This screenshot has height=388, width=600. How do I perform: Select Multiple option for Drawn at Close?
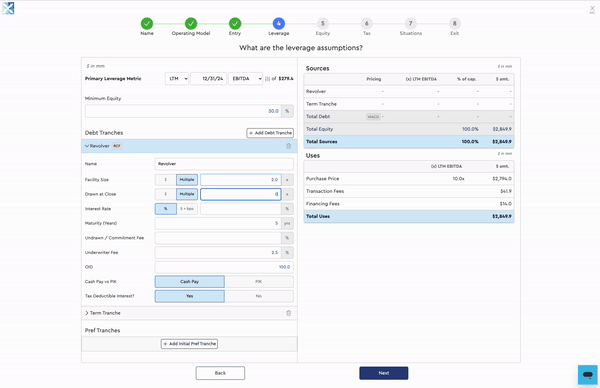[x=187, y=194]
